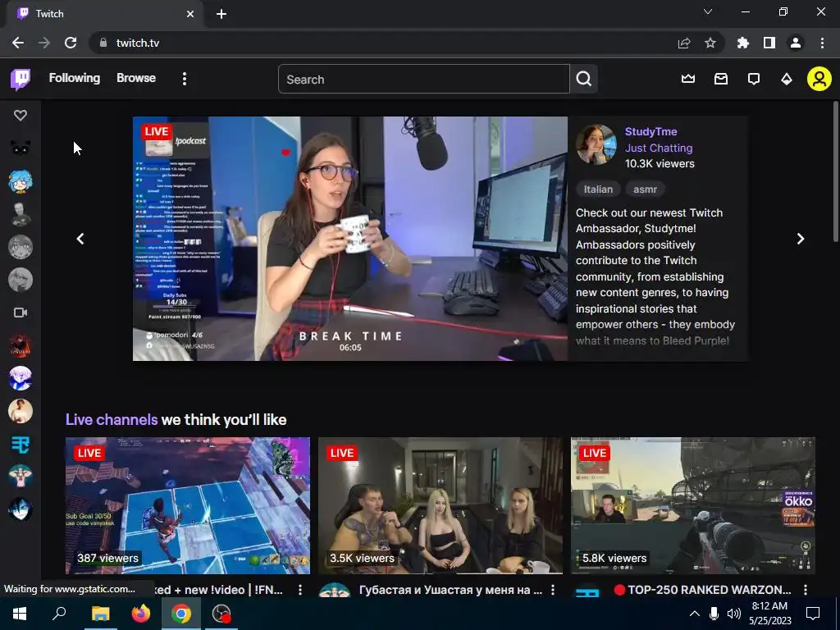
Task: Bookmark this page with the star icon
Action: click(x=710, y=43)
